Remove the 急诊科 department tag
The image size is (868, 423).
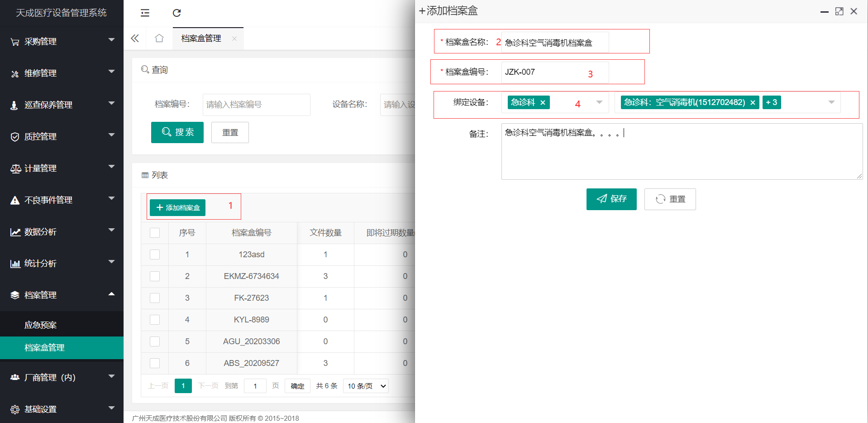pyautogui.click(x=543, y=103)
